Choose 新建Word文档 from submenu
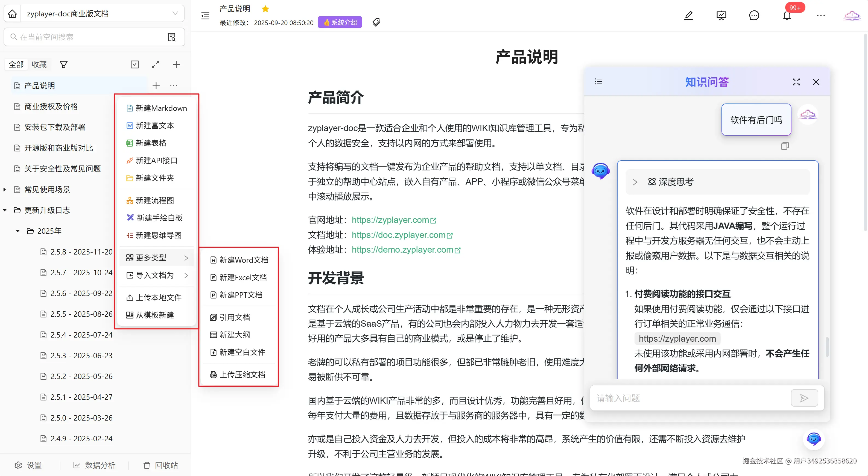Screen dimensions: 868x476 (x=243, y=260)
